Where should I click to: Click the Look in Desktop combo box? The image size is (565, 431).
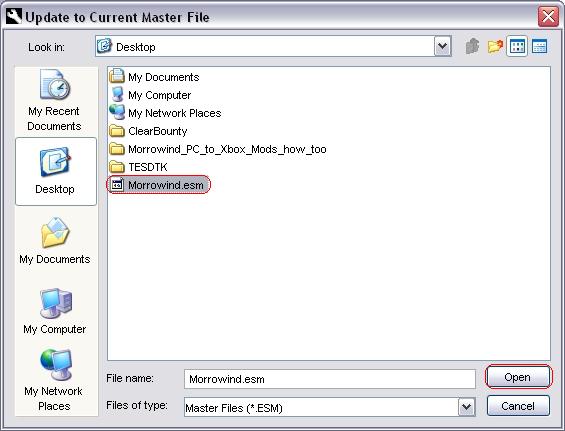[273, 46]
